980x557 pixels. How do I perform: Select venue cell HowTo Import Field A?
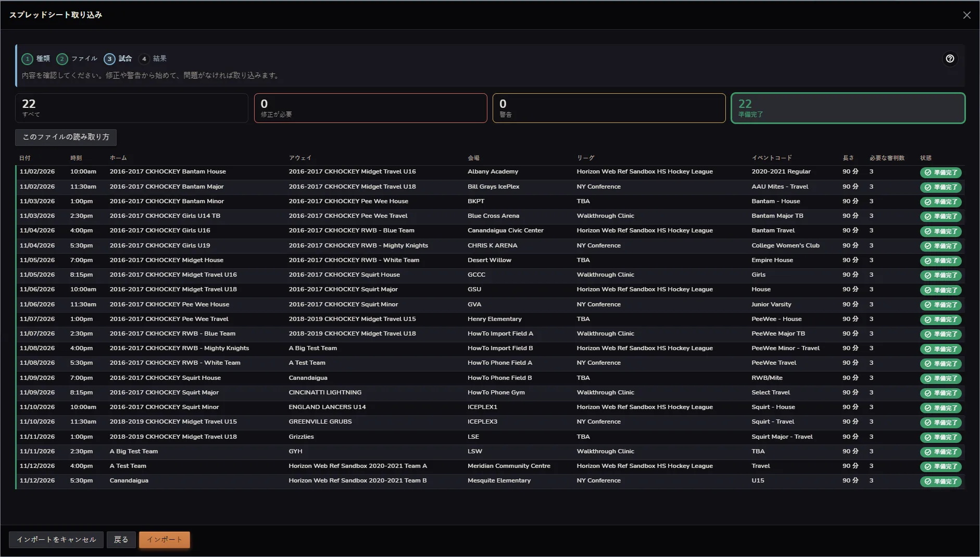pyautogui.click(x=500, y=333)
